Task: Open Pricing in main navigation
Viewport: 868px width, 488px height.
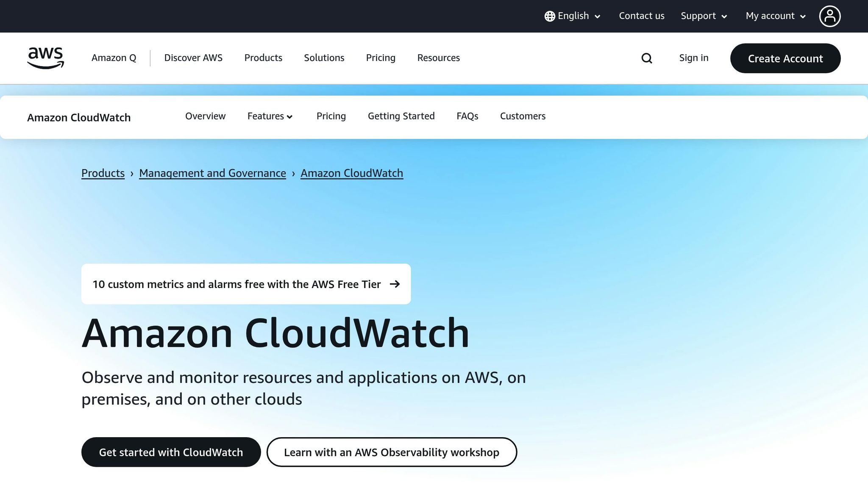Action: (381, 58)
